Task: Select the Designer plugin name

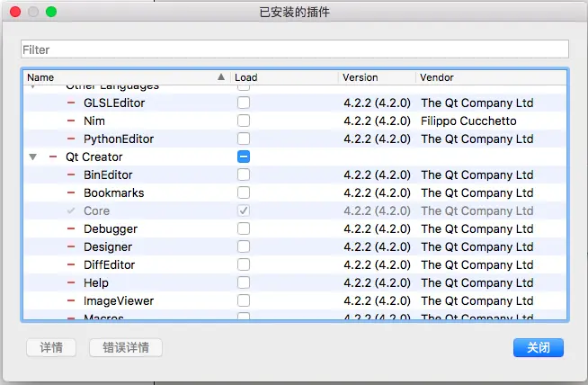Action: [x=108, y=246]
